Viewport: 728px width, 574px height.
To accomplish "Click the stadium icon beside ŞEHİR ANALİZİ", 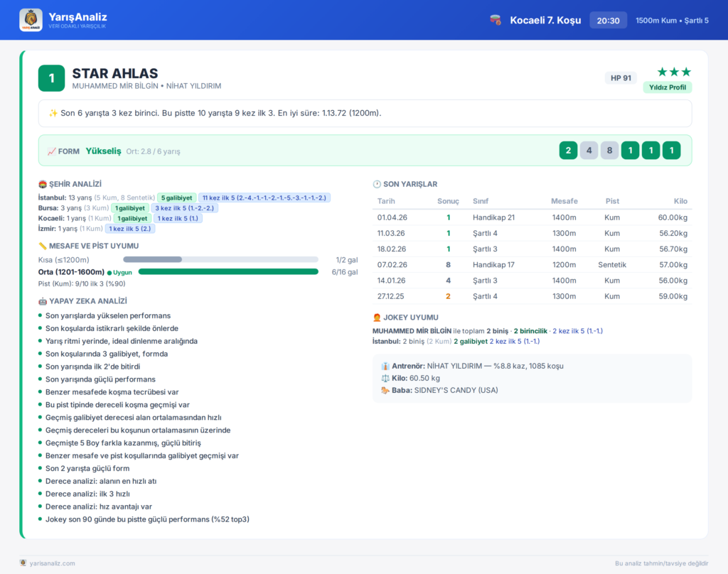I will click(x=42, y=184).
